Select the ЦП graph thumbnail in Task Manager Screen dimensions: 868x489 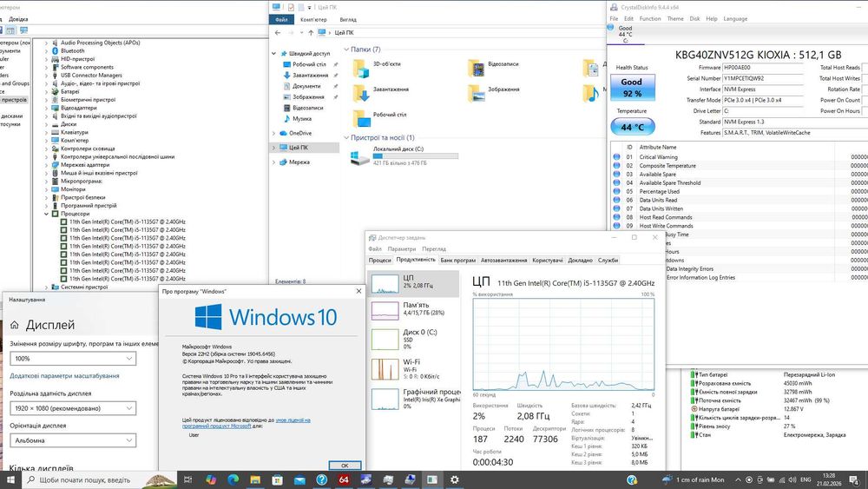click(385, 283)
